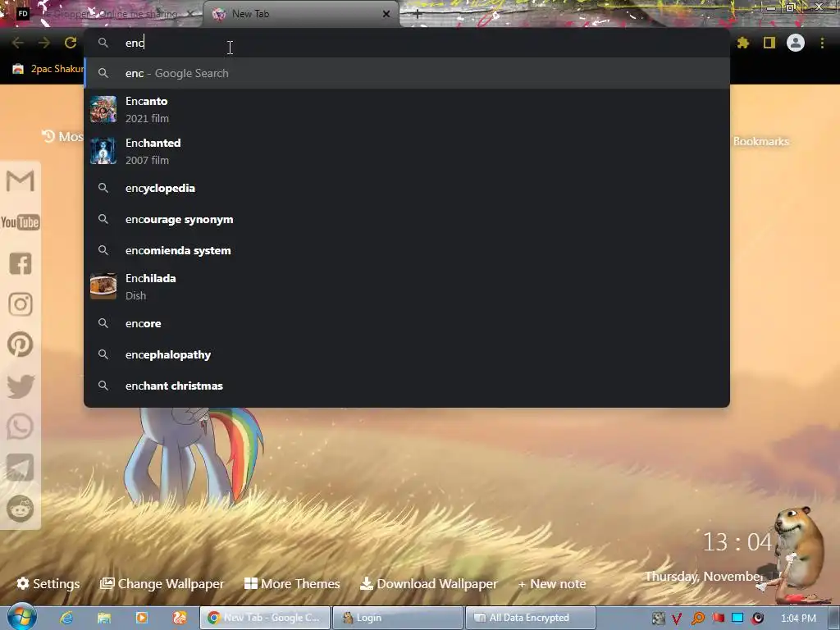Click the red V tray icon
This screenshot has width=840, height=630.
(677, 619)
